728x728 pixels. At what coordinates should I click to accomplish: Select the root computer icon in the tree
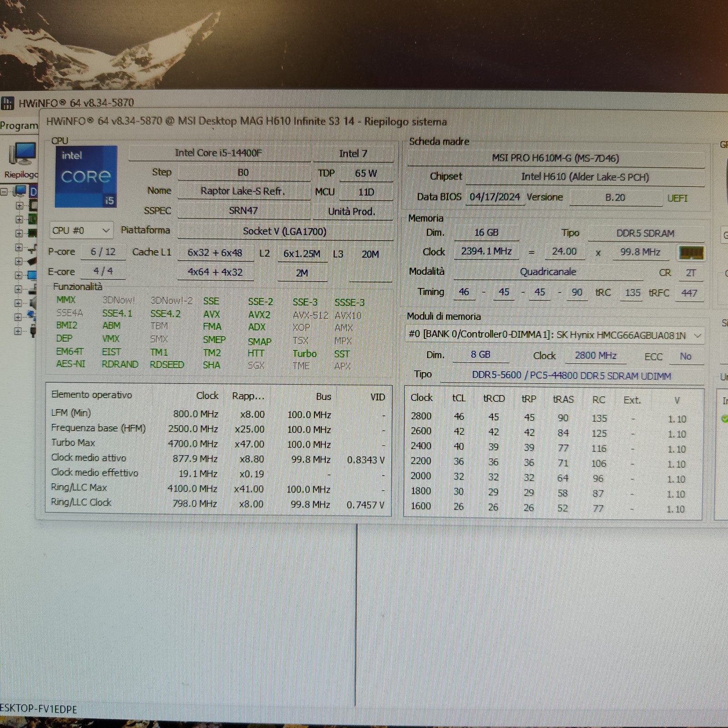pyautogui.click(x=20, y=192)
